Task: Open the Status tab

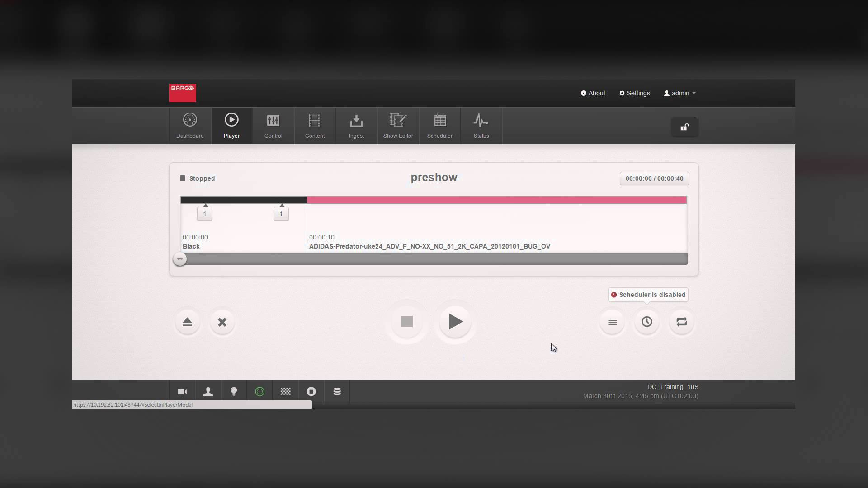Action: coord(481,126)
